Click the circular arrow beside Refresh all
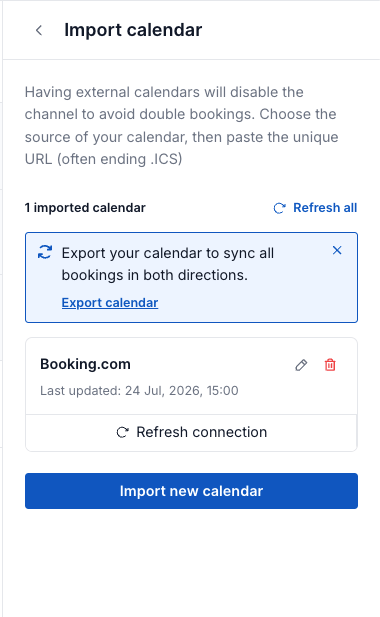 click(x=279, y=208)
